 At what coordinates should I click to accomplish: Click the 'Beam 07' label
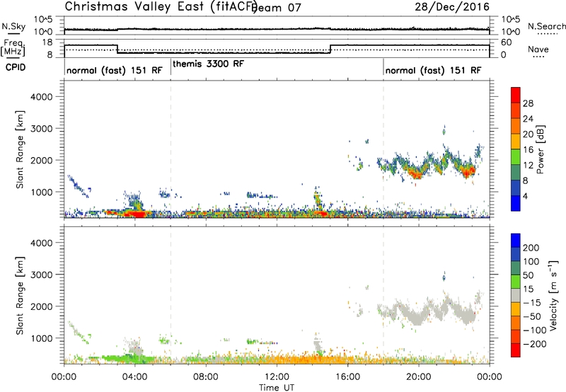(277, 8)
